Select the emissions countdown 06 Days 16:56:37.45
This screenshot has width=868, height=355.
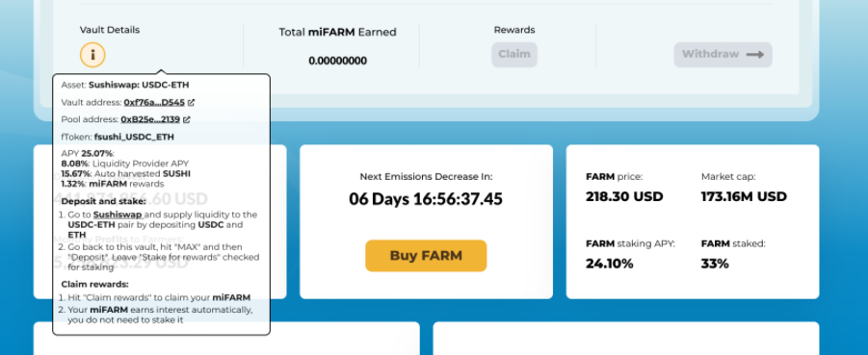426,199
